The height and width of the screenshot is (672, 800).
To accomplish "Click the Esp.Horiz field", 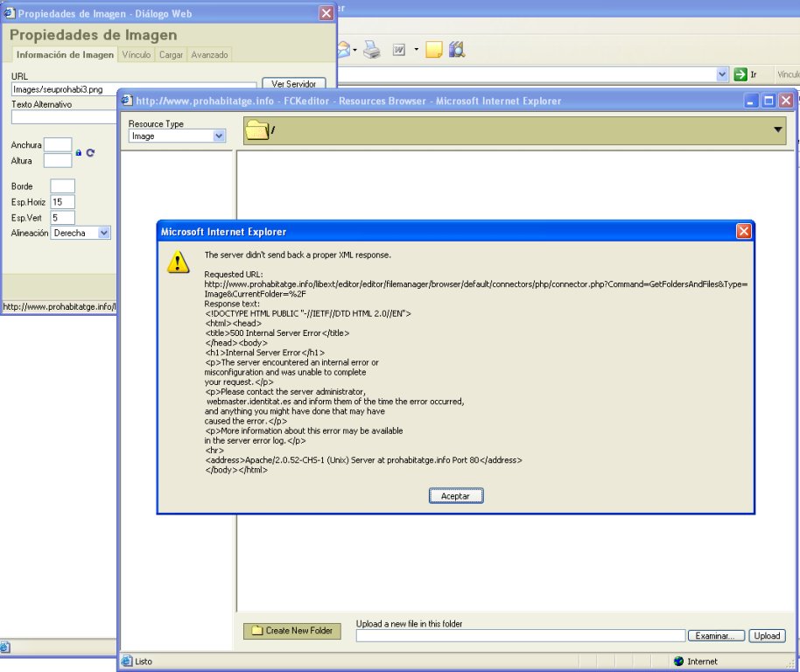I will [62, 202].
